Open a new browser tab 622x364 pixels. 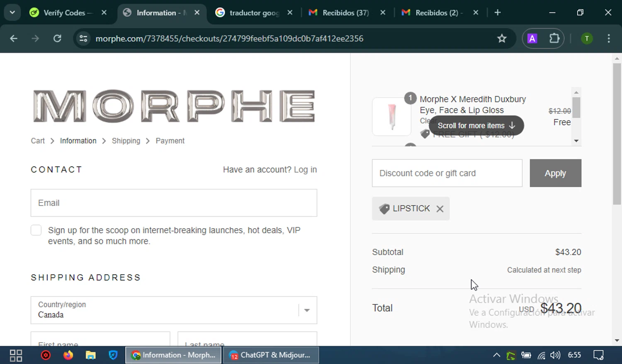click(x=498, y=12)
